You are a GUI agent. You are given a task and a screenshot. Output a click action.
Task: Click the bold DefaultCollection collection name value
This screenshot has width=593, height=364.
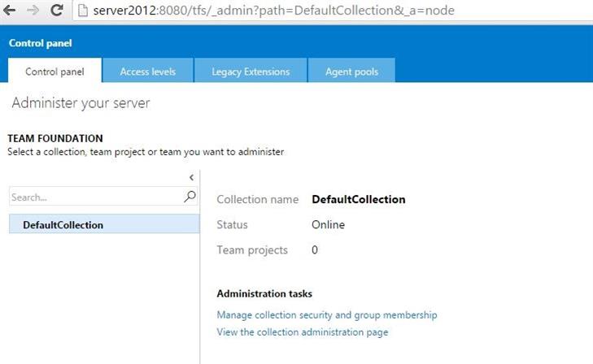click(358, 199)
